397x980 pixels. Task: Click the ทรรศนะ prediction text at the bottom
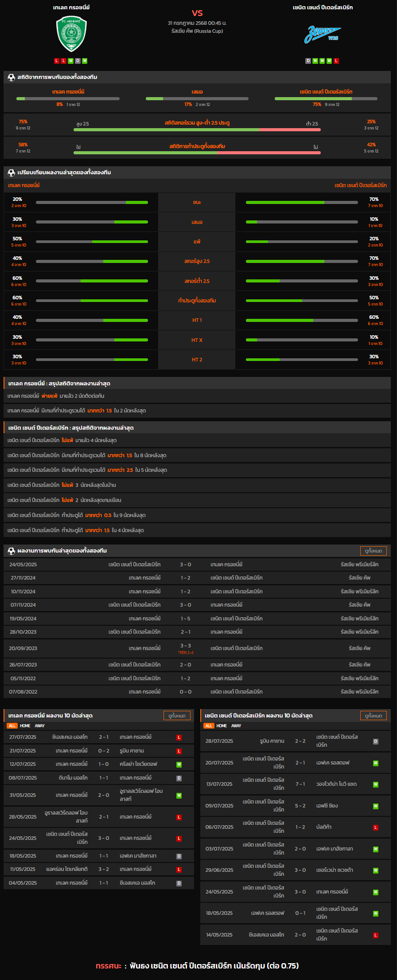point(197,966)
